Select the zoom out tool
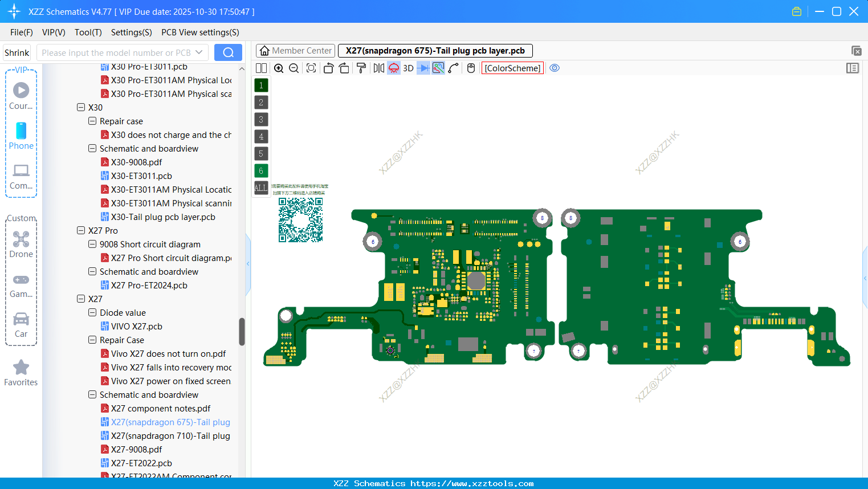Image resolution: width=868 pixels, height=489 pixels. (x=293, y=68)
